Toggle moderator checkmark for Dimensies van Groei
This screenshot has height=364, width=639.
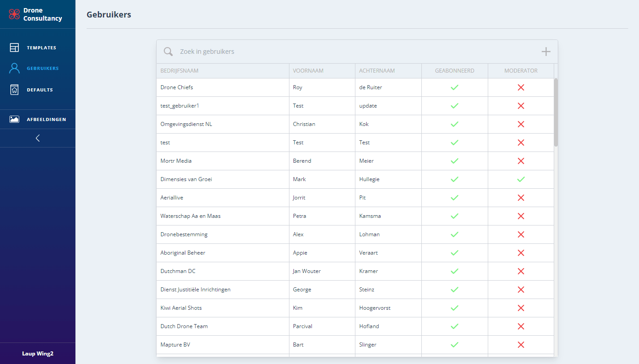coord(521,179)
